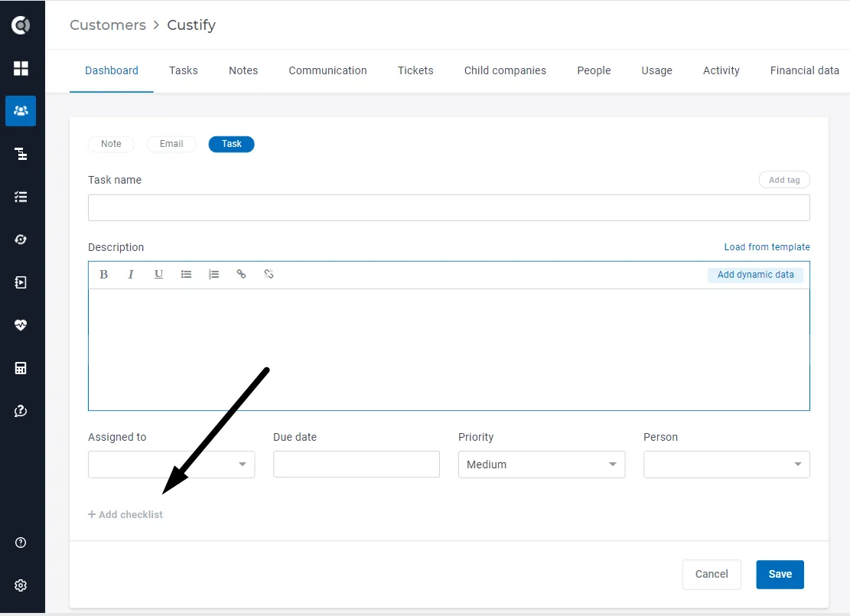Toggle underline formatting in description
Screen dimensions: 850x616
pyautogui.click(x=158, y=275)
